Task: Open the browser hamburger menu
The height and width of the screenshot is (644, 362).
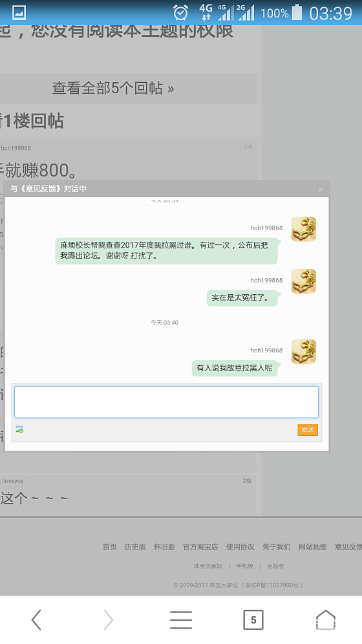Action: pyautogui.click(x=181, y=620)
